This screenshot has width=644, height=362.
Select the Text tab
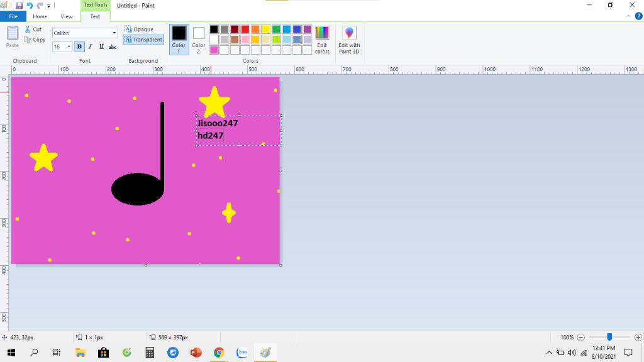(x=95, y=16)
